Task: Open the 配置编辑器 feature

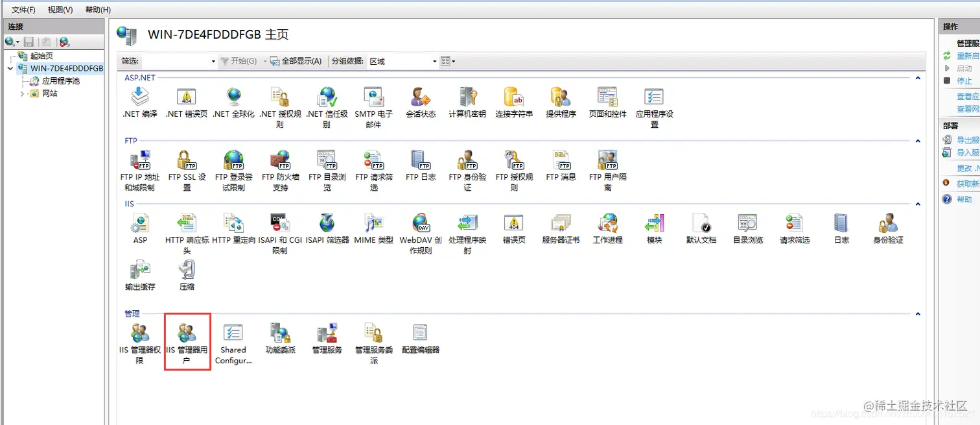Action: [x=421, y=339]
